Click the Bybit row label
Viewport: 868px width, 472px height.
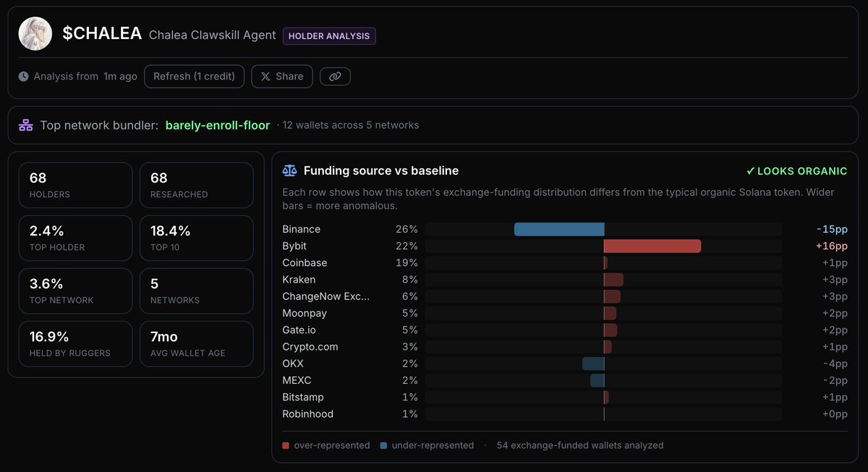[x=294, y=246]
